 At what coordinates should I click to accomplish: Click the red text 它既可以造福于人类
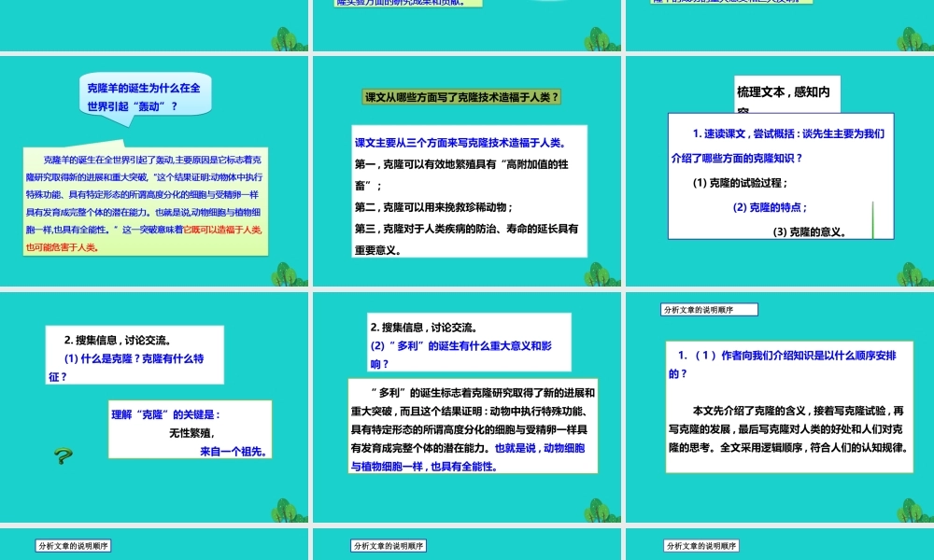pos(222,230)
